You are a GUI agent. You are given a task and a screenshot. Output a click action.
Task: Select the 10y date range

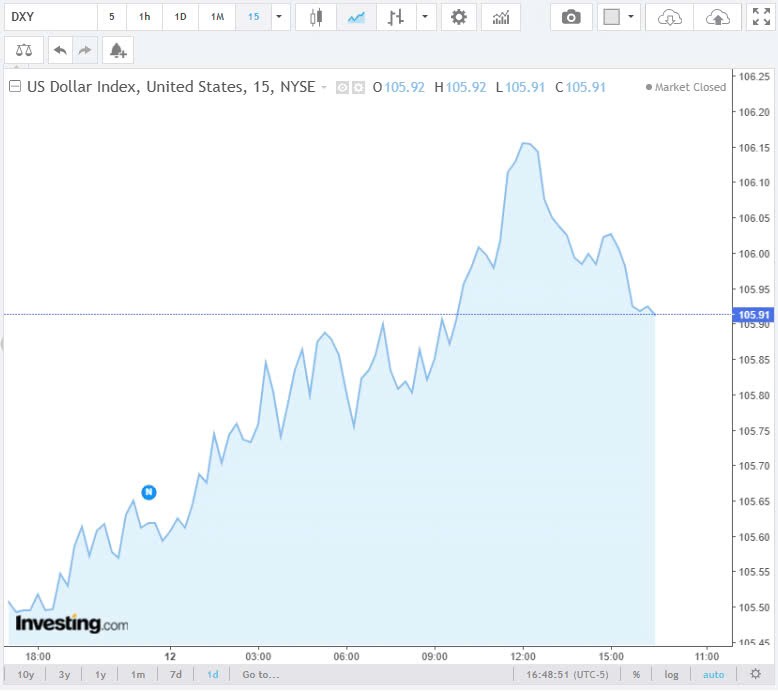coord(26,675)
